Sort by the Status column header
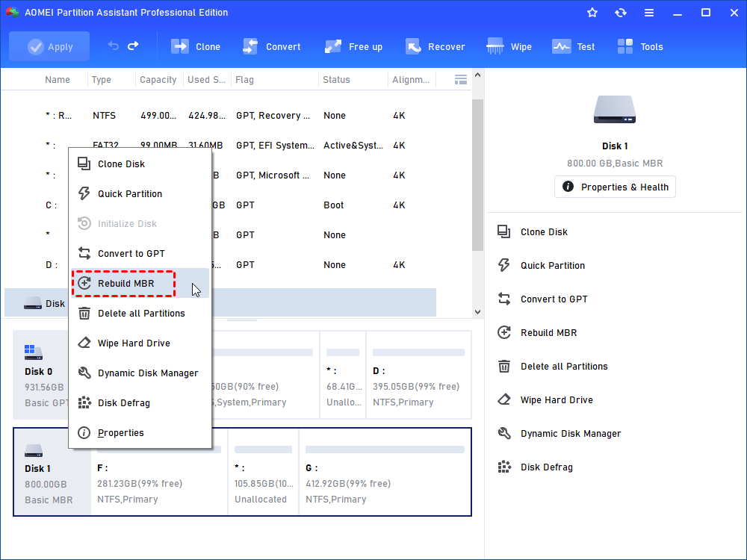 tap(336, 80)
